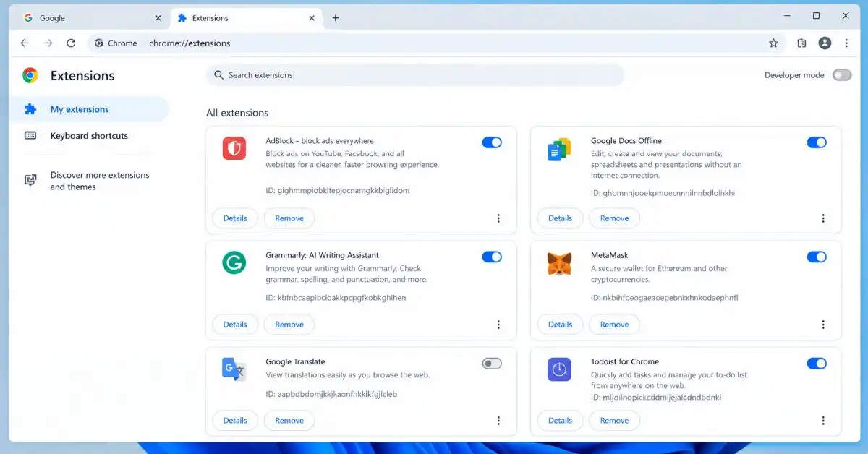
Task: Close the Extensions tab
Action: tap(312, 18)
